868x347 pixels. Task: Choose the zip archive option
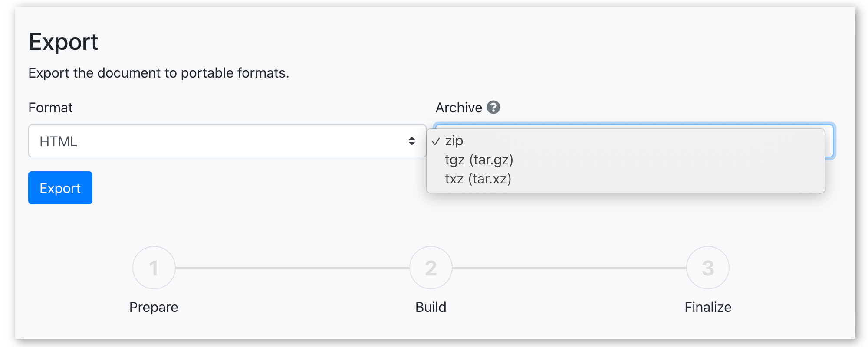(454, 141)
